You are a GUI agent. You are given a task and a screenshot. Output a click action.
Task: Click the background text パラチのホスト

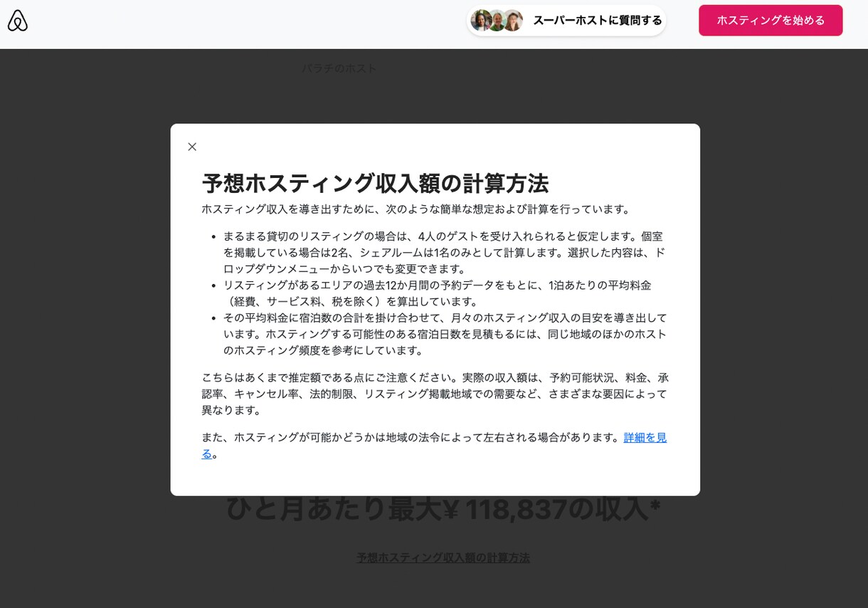(339, 68)
